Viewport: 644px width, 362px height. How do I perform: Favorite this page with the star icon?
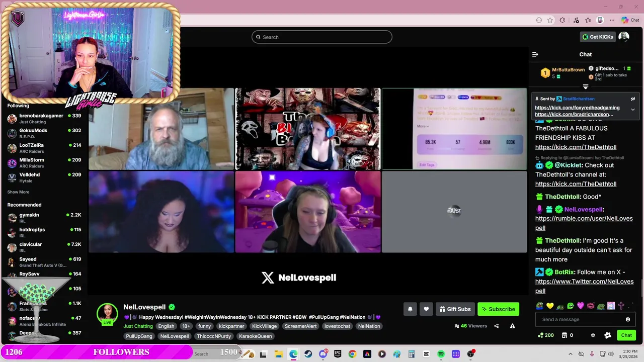point(550,20)
